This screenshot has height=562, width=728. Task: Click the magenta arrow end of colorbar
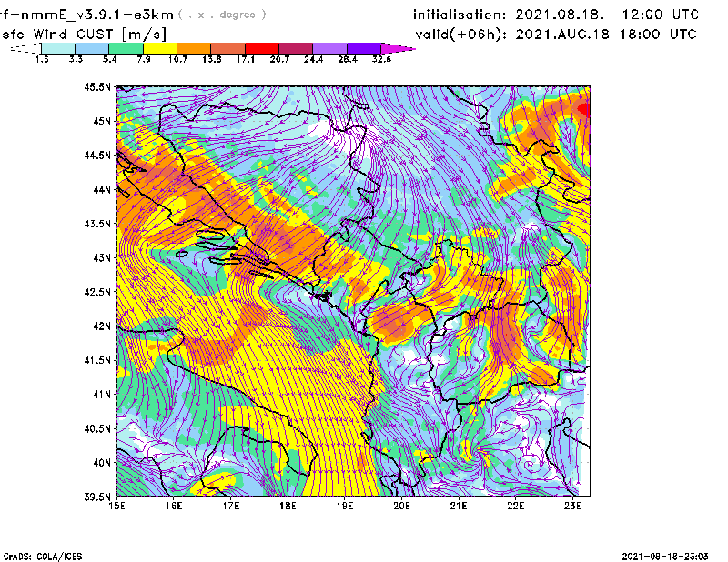tap(402, 47)
